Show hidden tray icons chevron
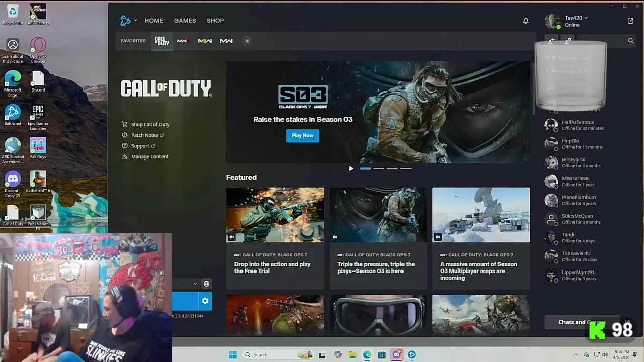Viewport: 644px width, 362px height. tap(576, 355)
